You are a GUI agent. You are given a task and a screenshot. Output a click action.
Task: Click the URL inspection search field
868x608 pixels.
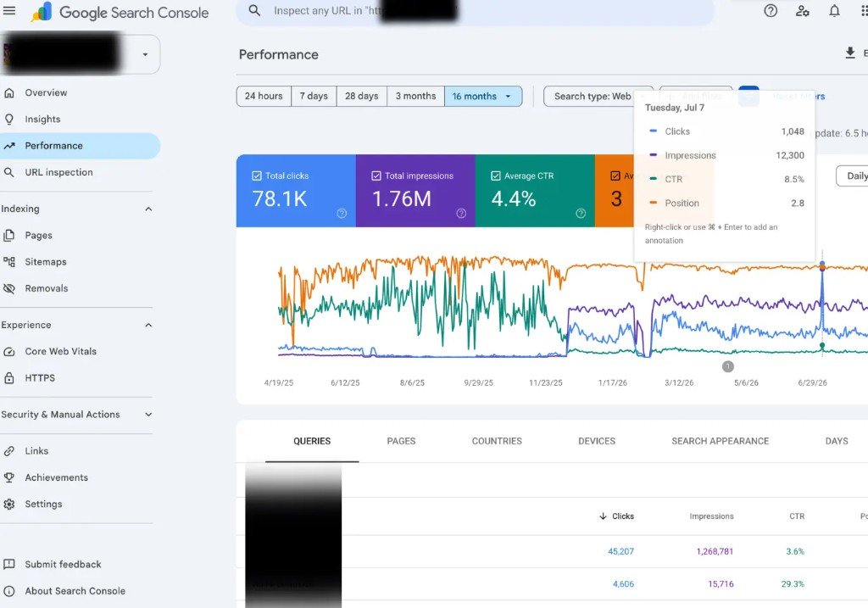tap(476, 11)
